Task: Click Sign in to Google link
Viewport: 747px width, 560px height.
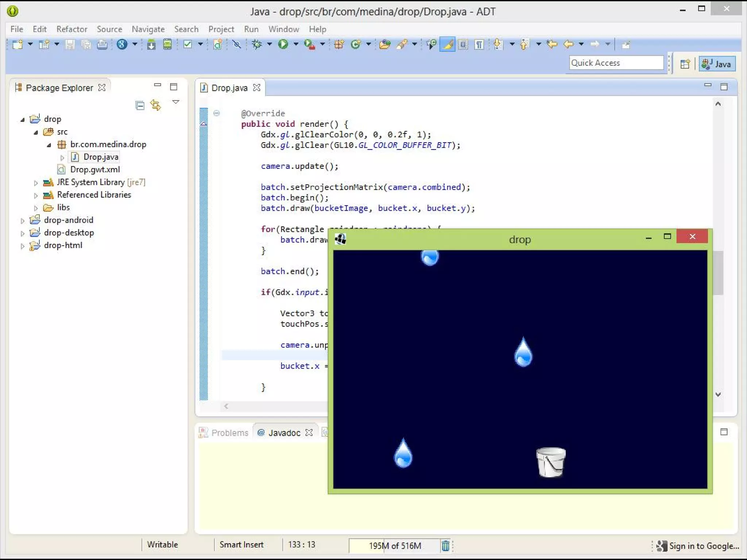Action: click(x=704, y=546)
